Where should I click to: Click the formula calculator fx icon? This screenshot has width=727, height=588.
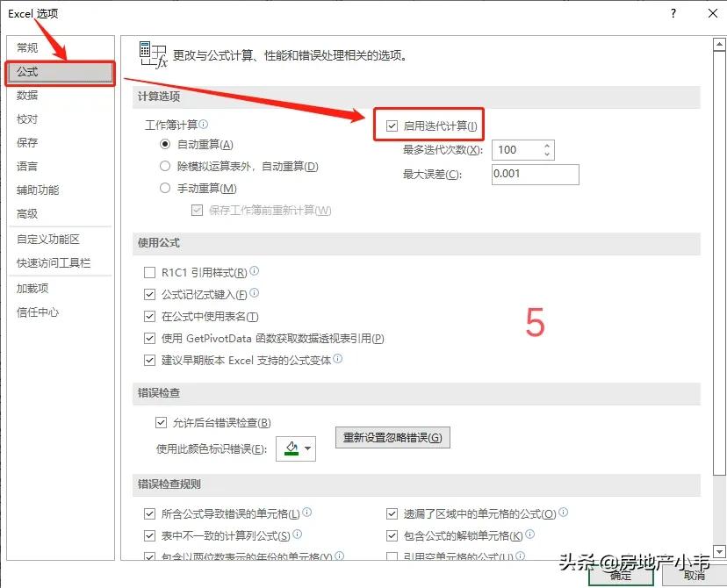153,55
